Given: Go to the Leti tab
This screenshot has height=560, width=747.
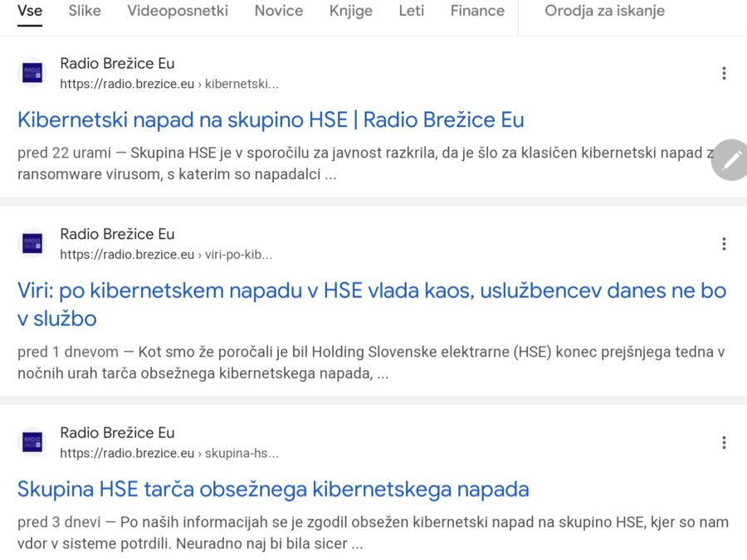Looking at the screenshot, I should tap(411, 11).
